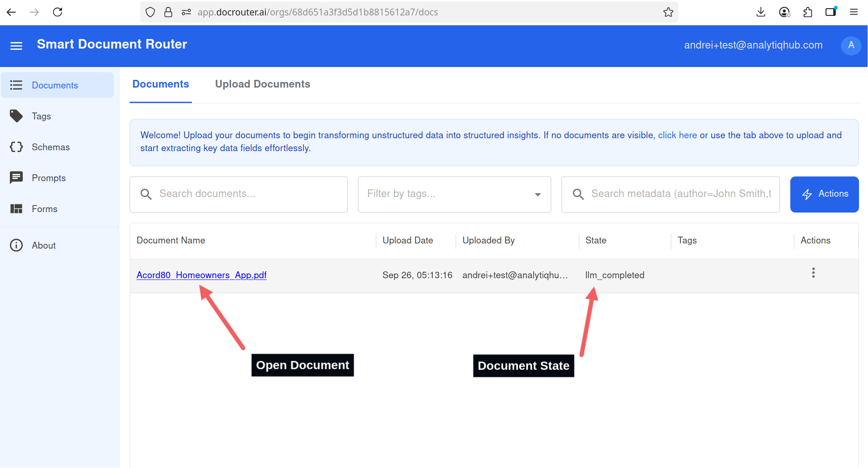The height and width of the screenshot is (468, 868).
Task: Open Schemas via the curly braces icon
Action: click(x=16, y=147)
